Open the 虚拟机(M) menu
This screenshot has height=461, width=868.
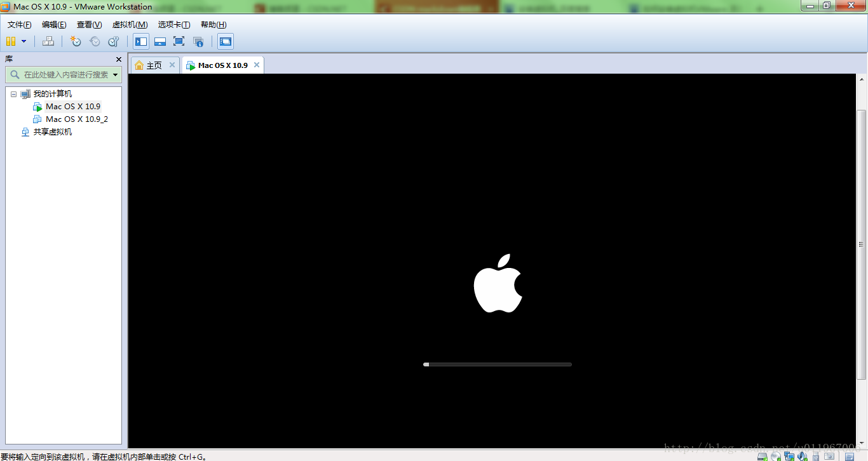coord(130,25)
